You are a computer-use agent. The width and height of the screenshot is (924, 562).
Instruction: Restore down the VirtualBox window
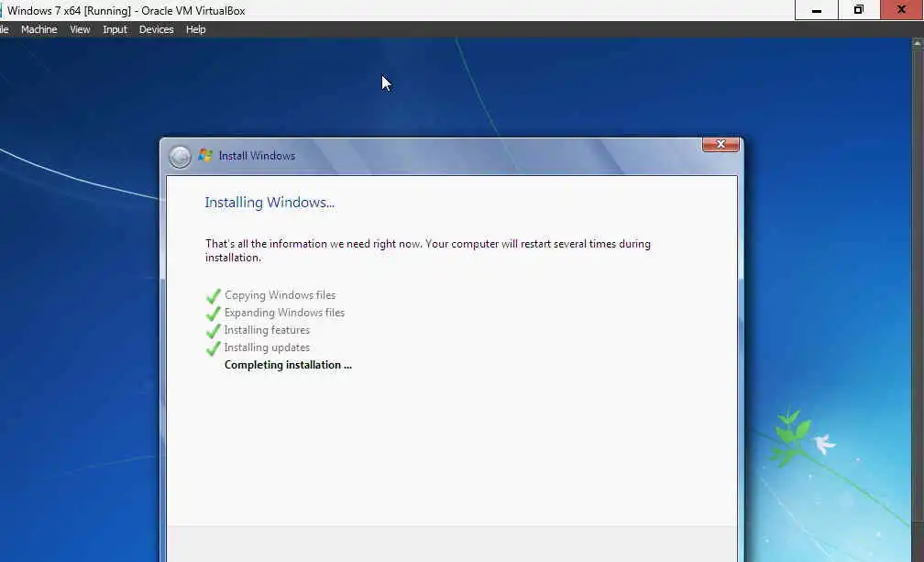point(859,10)
